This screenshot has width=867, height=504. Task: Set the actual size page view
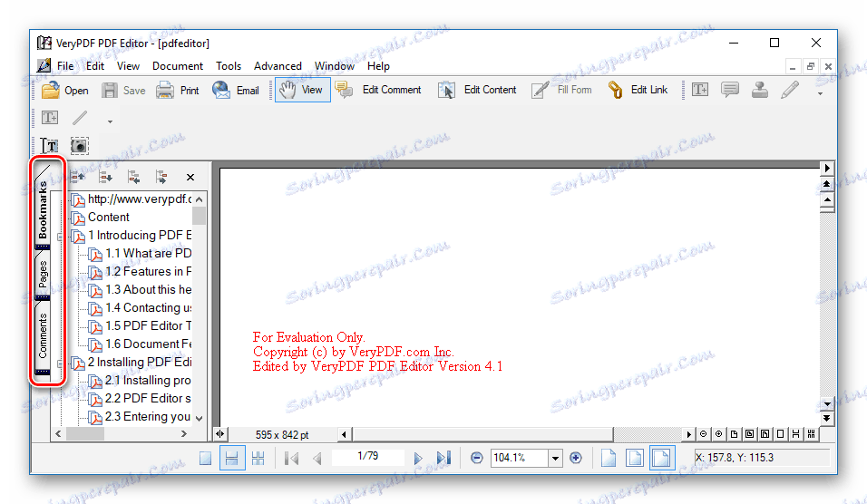609,458
